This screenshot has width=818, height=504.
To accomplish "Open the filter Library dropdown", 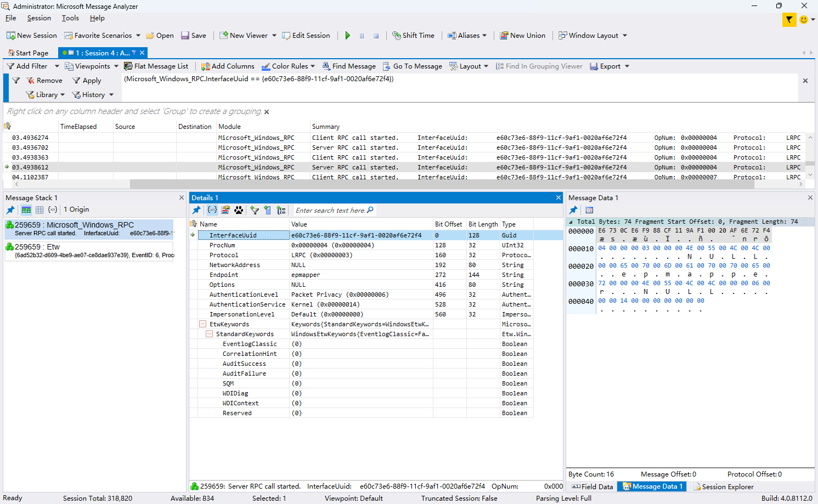I will tap(46, 95).
